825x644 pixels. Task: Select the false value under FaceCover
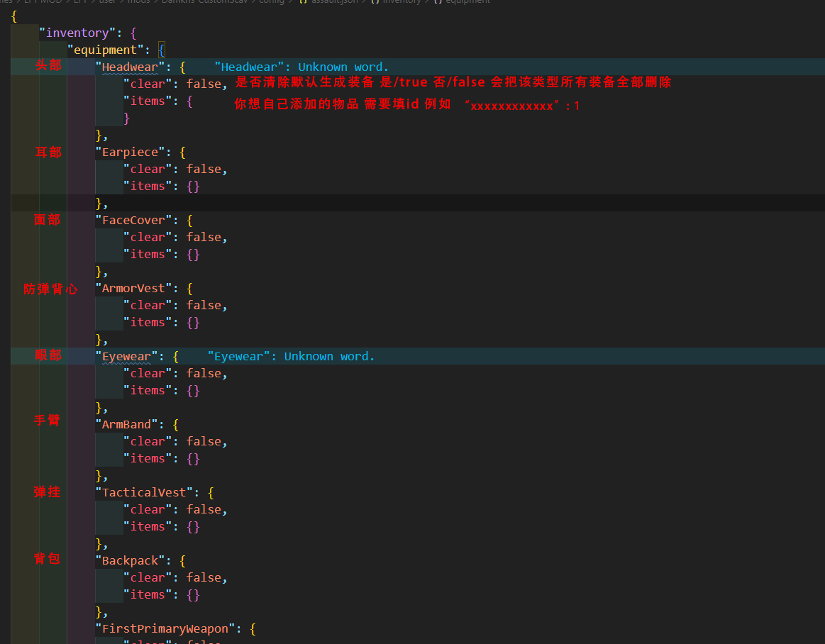pyautogui.click(x=204, y=238)
